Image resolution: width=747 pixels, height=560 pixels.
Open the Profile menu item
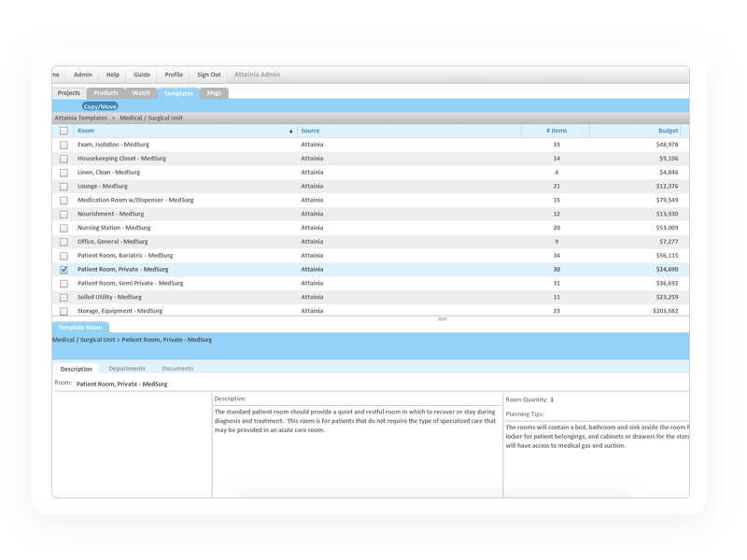point(174,75)
